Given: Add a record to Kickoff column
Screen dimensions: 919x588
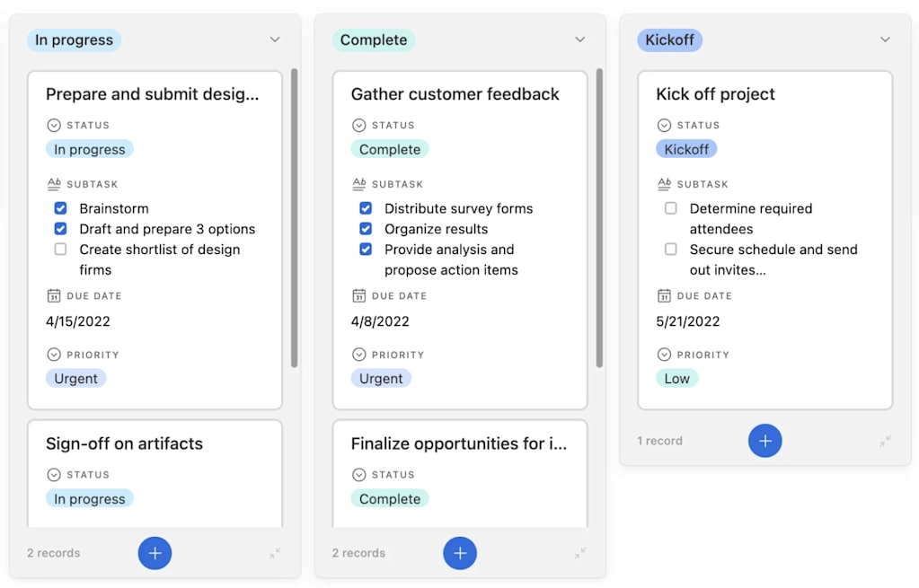Looking at the screenshot, I should (764, 441).
